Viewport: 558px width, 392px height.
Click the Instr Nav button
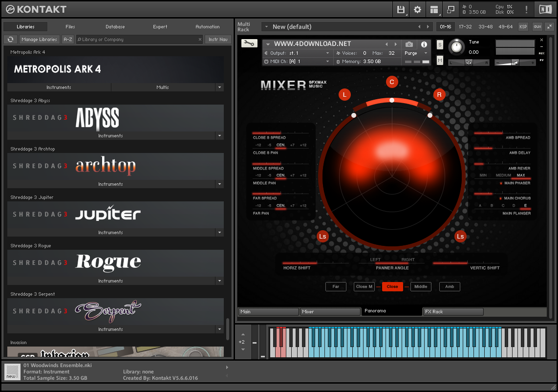pos(218,40)
